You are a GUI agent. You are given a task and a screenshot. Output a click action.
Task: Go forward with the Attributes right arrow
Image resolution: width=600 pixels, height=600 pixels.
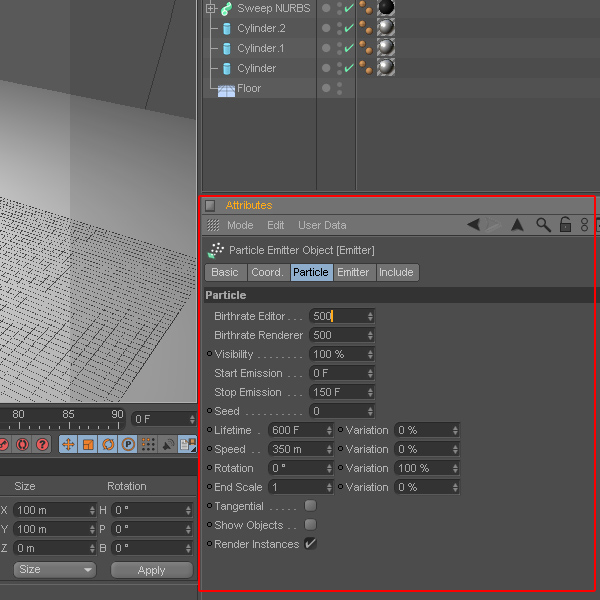click(493, 225)
